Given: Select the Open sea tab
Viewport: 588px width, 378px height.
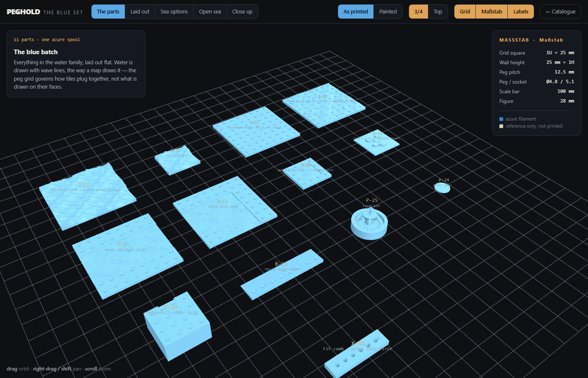Looking at the screenshot, I should pyautogui.click(x=210, y=12).
